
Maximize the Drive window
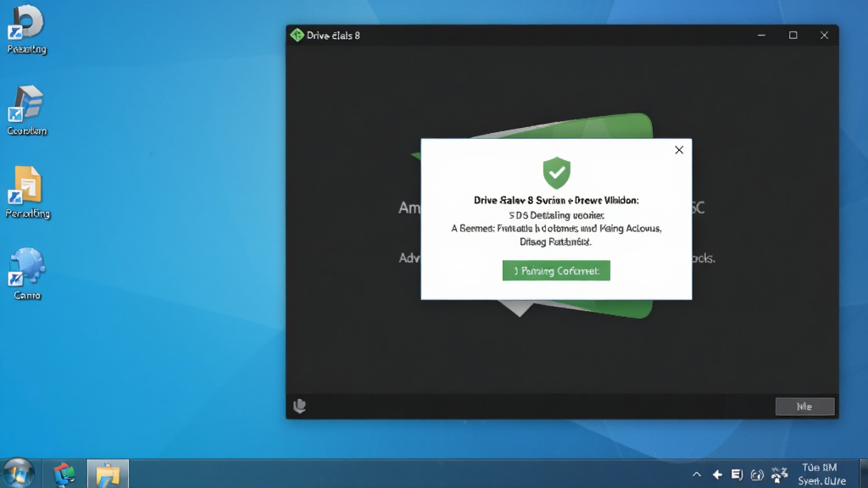(793, 35)
